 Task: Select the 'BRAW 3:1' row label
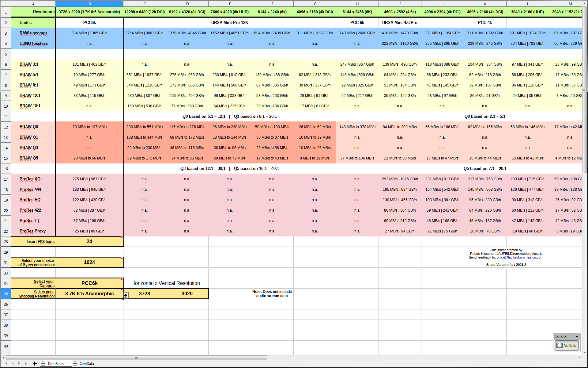33,64
